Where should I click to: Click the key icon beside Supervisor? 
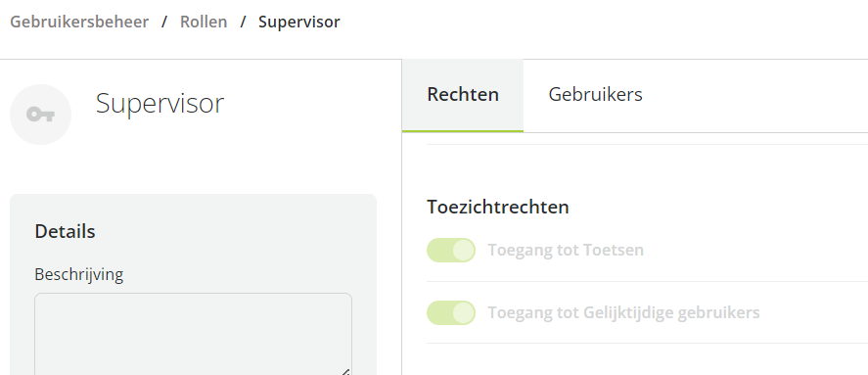point(40,115)
